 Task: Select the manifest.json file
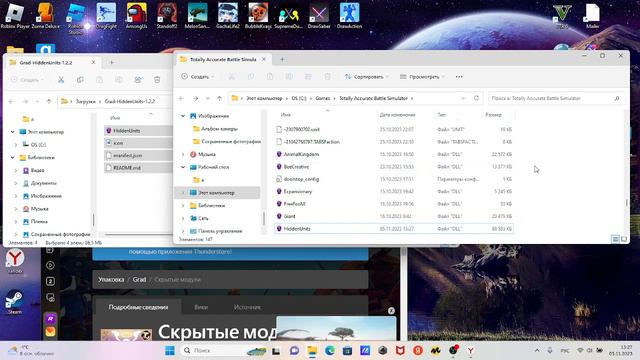[139, 156]
